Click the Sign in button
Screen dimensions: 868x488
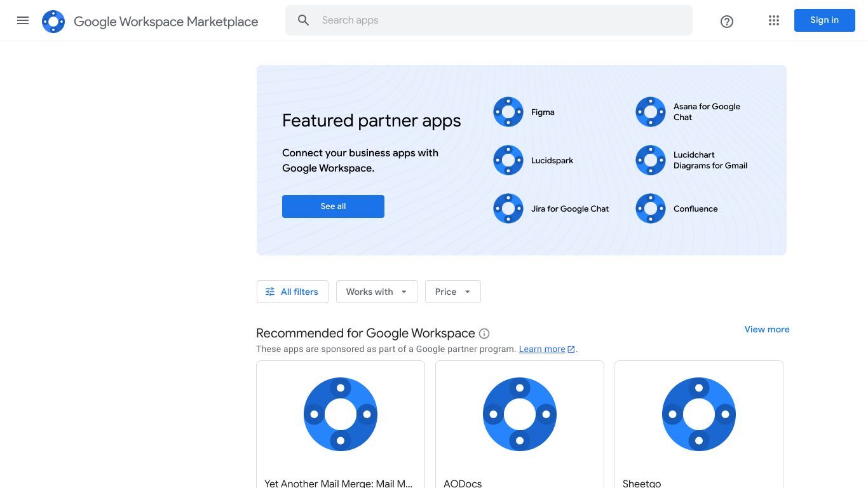(825, 20)
